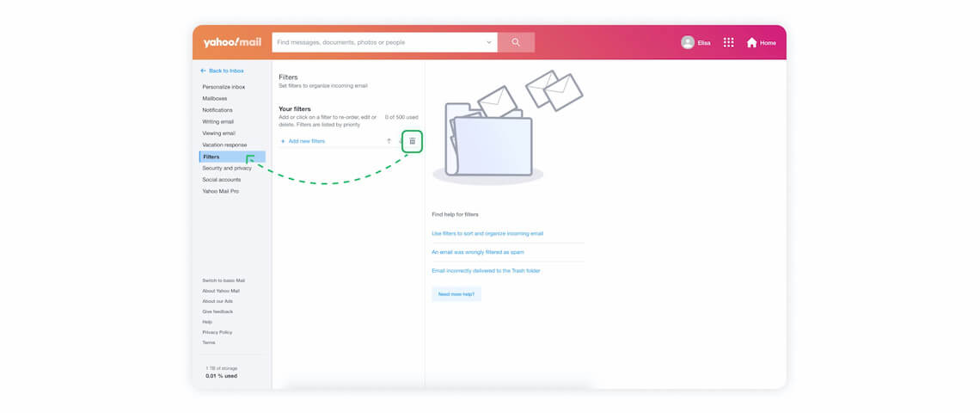Open About Yahoo Mail link

point(221,291)
